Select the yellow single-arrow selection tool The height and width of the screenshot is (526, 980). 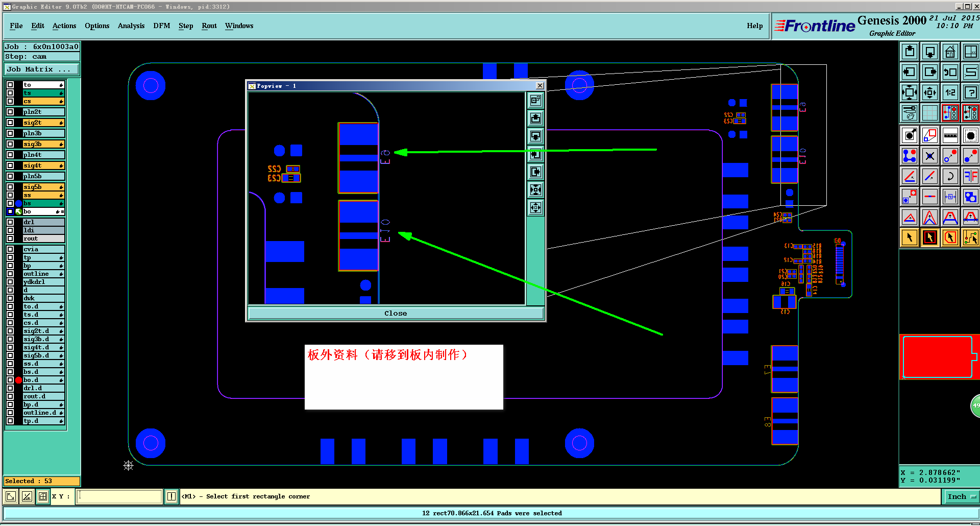tap(910, 237)
